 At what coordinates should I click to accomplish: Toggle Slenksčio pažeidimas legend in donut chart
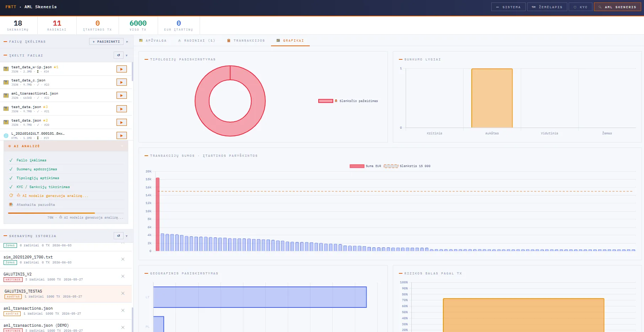[348, 101]
